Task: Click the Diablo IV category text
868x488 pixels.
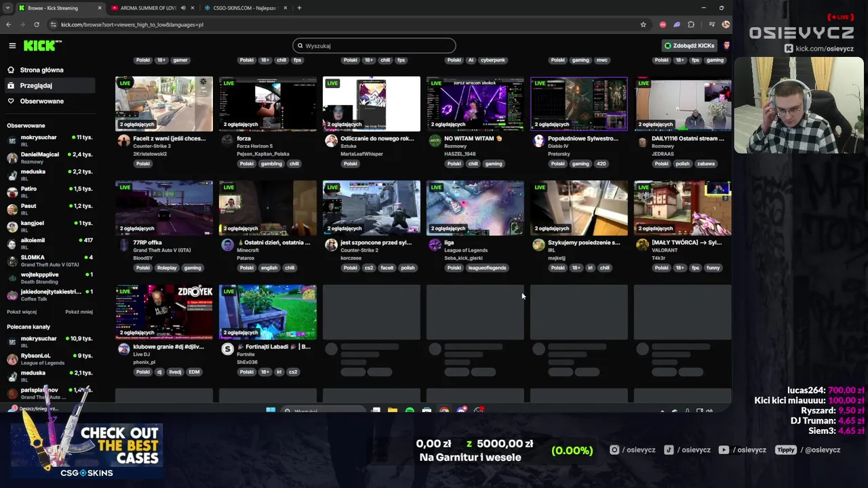Action: point(559,146)
